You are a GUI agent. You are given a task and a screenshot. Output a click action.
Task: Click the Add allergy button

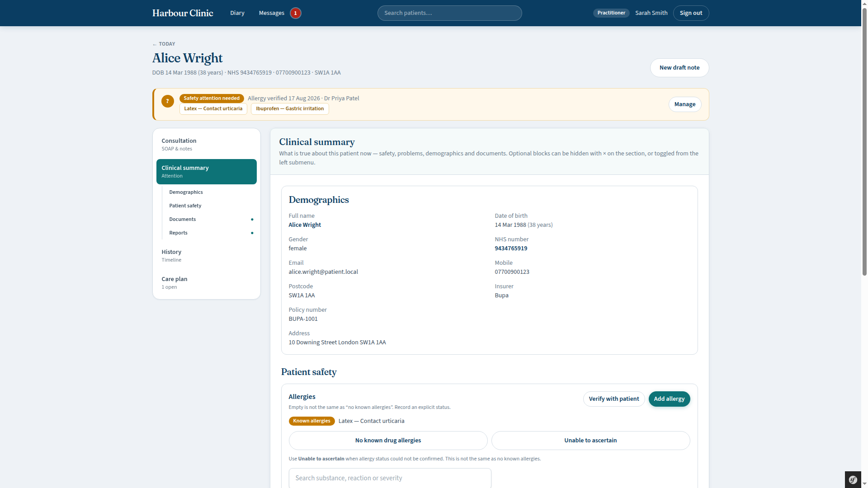tap(669, 399)
